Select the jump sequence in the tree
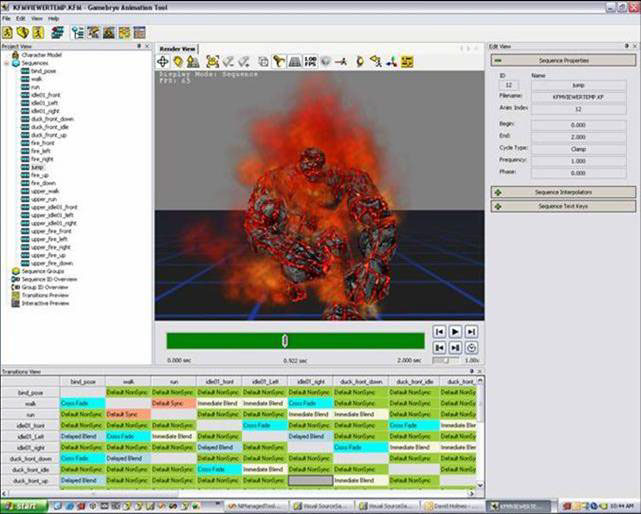641x514 pixels. point(37,167)
